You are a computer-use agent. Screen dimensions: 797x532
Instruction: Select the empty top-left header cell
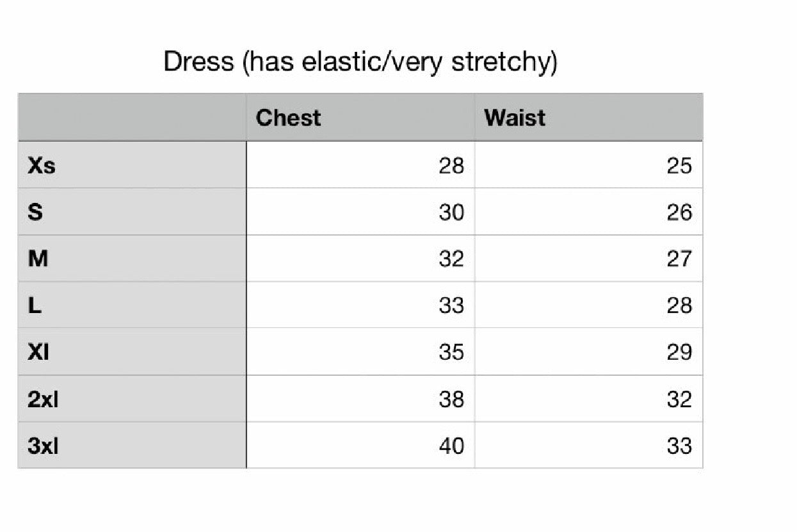(132, 118)
